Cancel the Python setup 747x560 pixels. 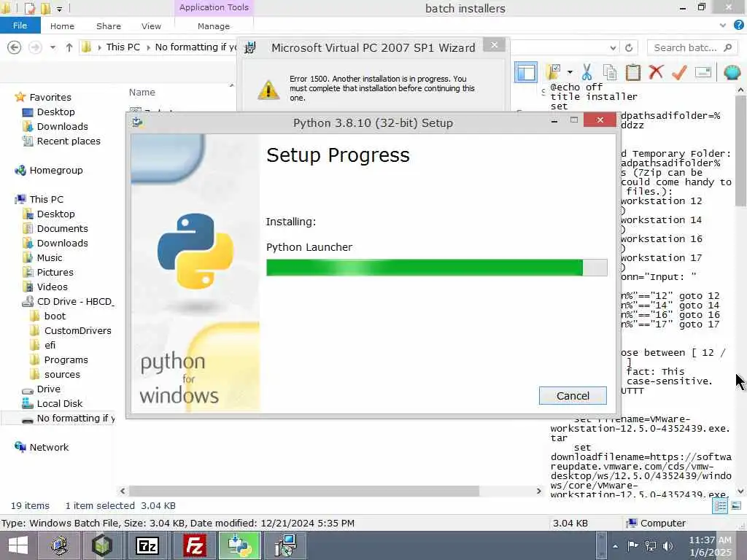click(x=573, y=396)
